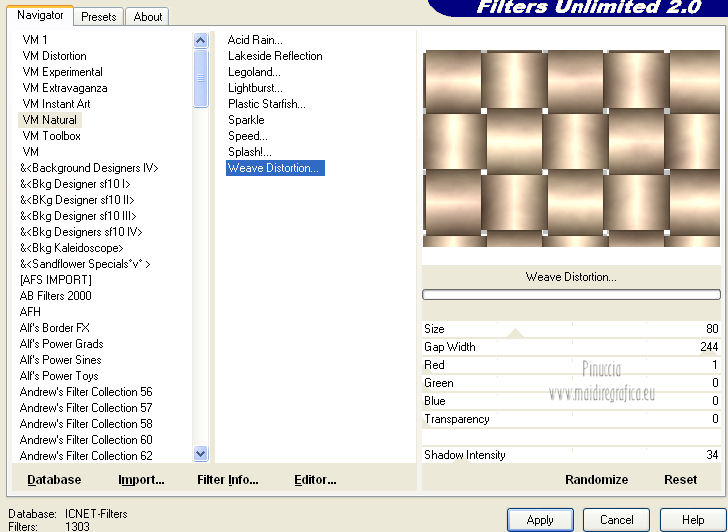Select the VM Natural category
This screenshot has width=728, height=532.
pos(50,120)
